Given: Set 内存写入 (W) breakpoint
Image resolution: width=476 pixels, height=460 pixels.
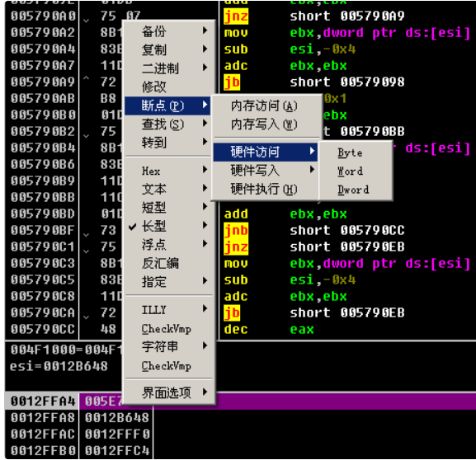Looking at the screenshot, I should [x=266, y=124].
